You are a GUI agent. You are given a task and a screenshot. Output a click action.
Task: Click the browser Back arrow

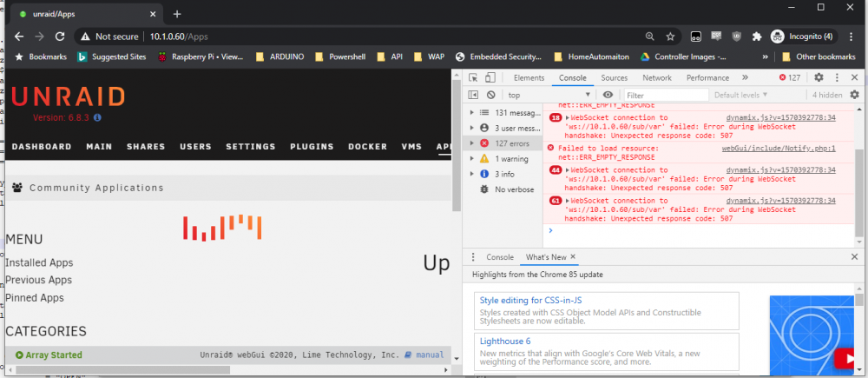tap(19, 36)
